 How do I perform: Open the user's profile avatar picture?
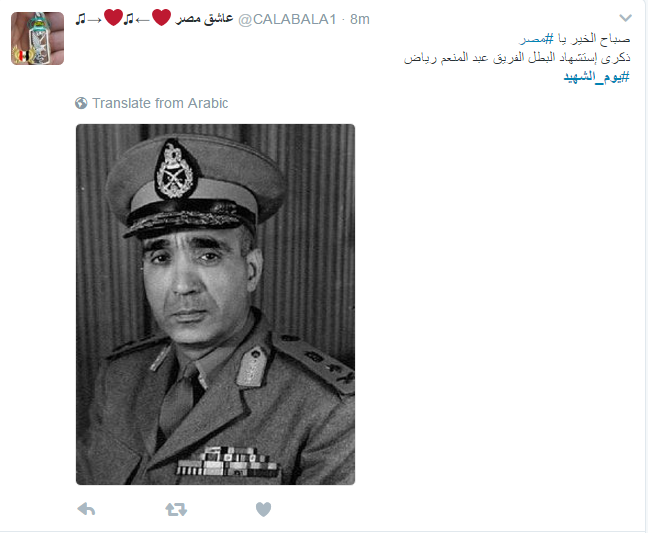(38, 38)
